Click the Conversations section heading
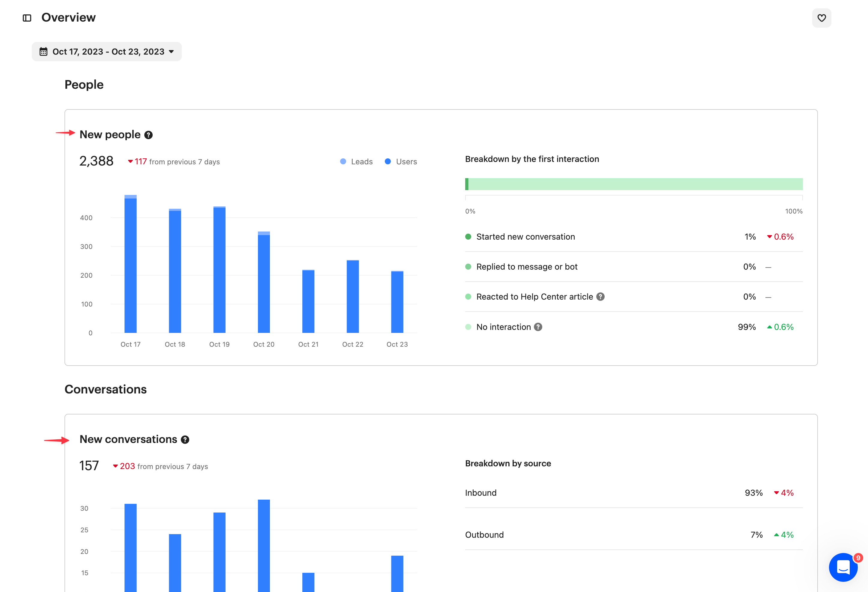The image size is (868, 592). tap(106, 389)
